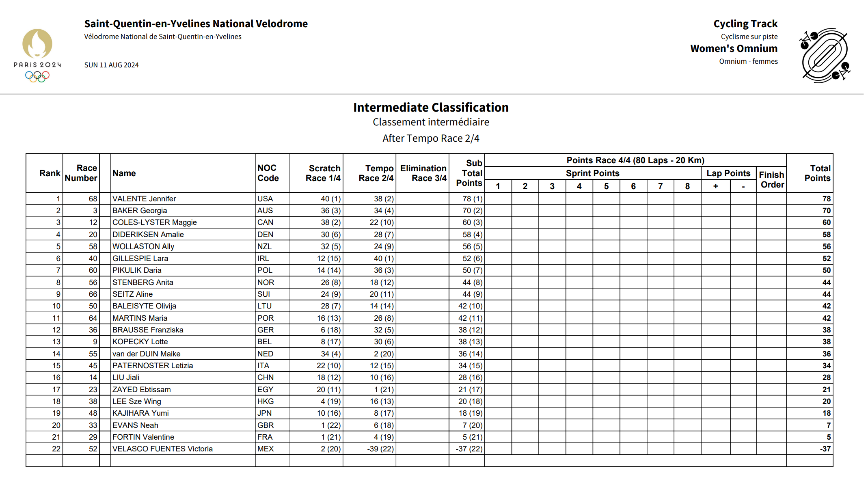Click sprint column header '5'

pos(606,186)
